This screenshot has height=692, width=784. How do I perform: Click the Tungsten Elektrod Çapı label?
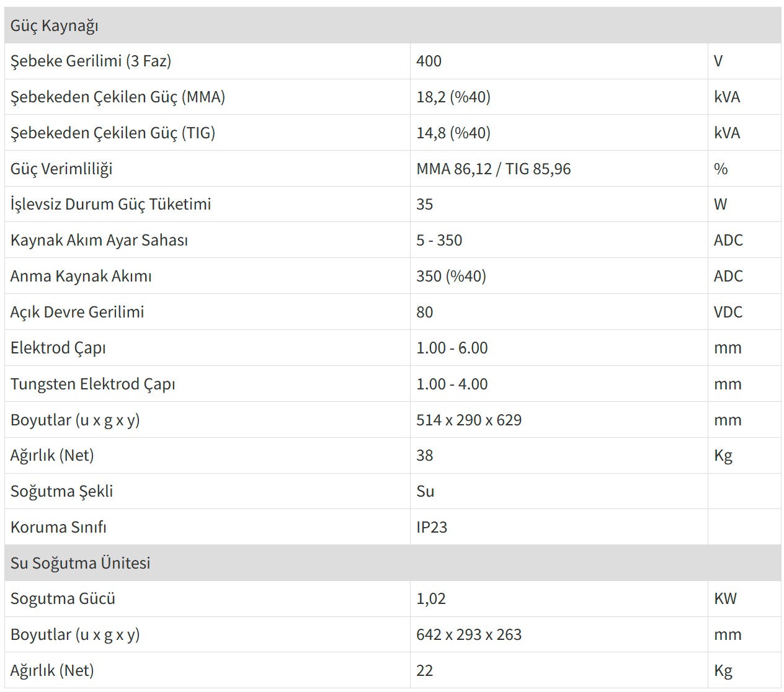(x=92, y=384)
